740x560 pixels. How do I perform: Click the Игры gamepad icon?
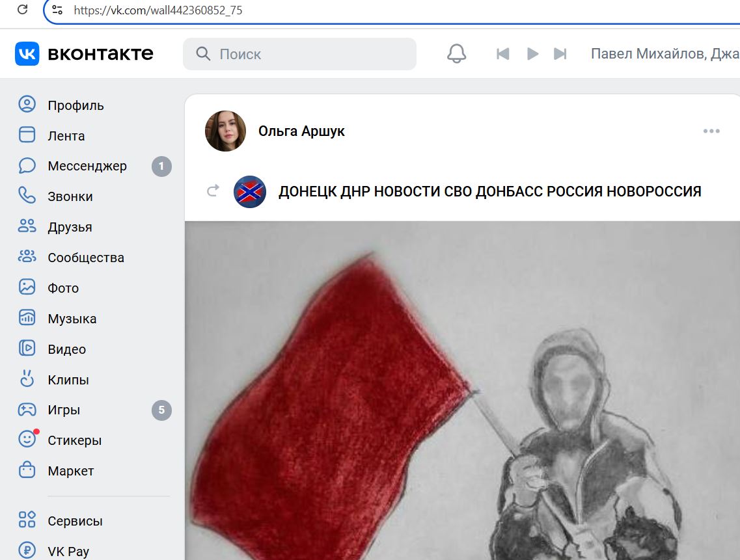(x=27, y=409)
